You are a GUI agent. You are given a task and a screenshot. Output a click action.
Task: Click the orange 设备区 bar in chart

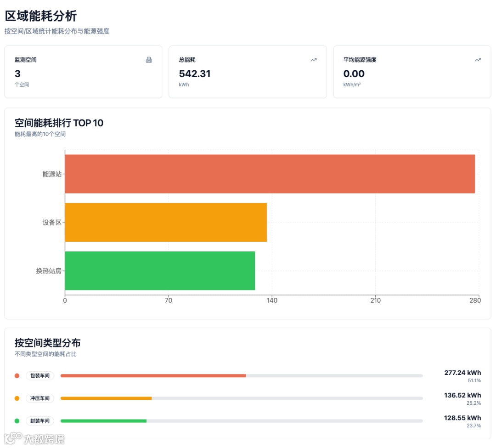(166, 222)
